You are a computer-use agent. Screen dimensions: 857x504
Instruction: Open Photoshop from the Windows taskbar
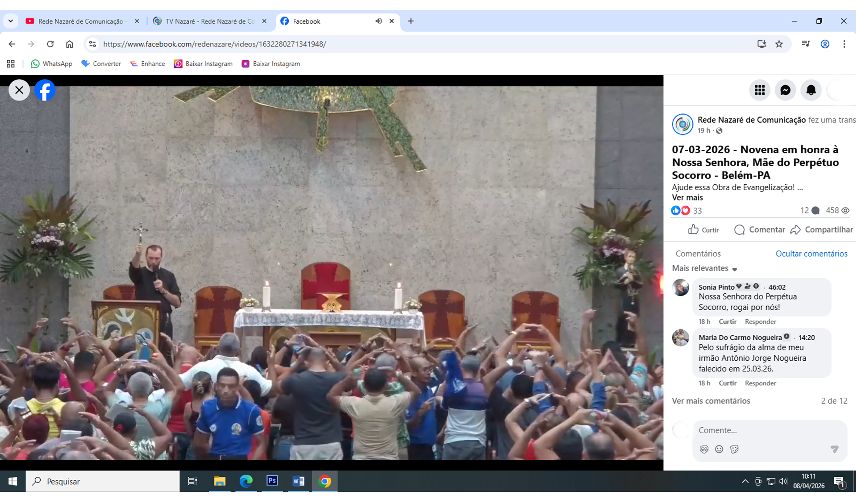click(272, 481)
